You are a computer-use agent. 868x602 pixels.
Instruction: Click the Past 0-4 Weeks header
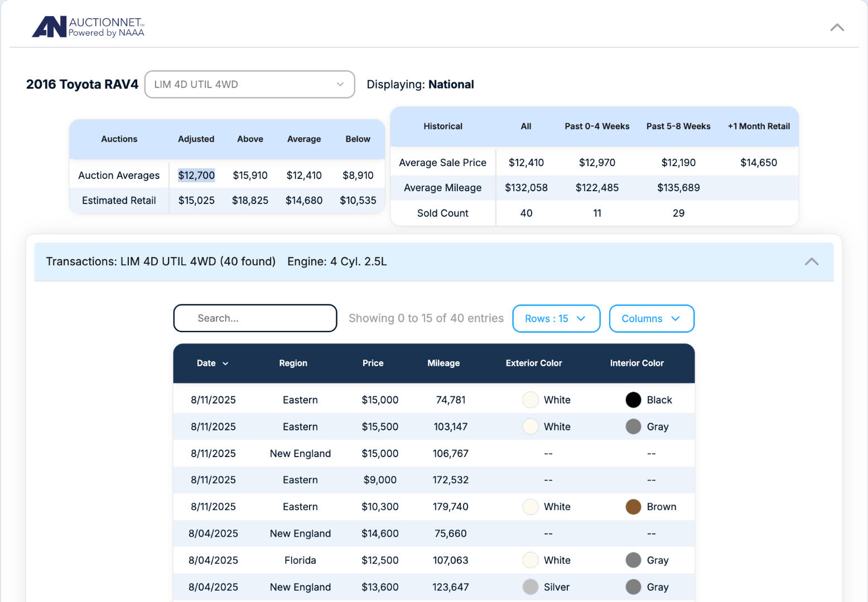click(x=597, y=126)
